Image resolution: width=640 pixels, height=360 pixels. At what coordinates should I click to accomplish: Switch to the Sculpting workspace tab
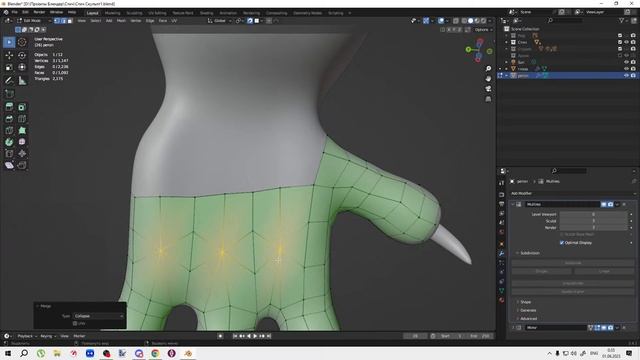tap(134, 13)
